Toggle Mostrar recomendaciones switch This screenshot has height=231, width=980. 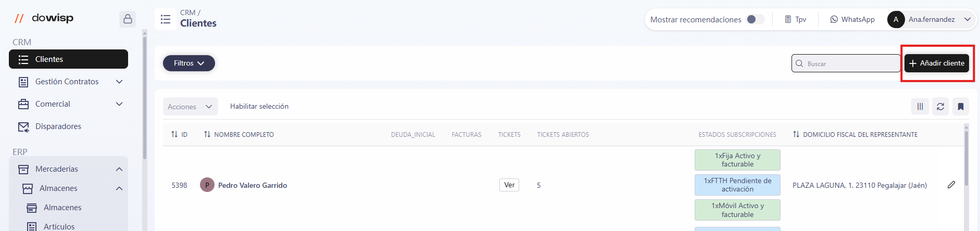(755, 19)
